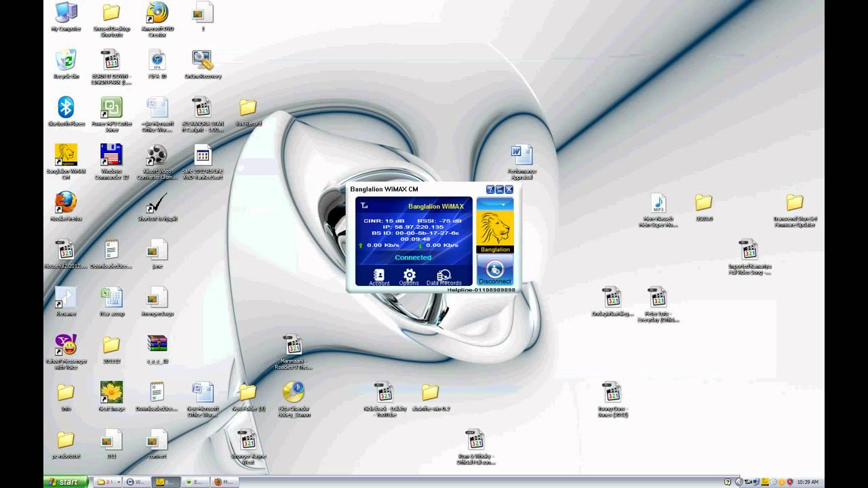Select the MP3 file icon
This screenshot has height=488, width=868.
pyautogui.click(x=658, y=210)
